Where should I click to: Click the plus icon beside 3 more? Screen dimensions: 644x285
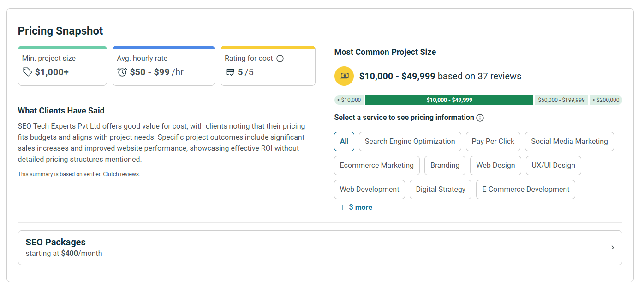(343, 208)
